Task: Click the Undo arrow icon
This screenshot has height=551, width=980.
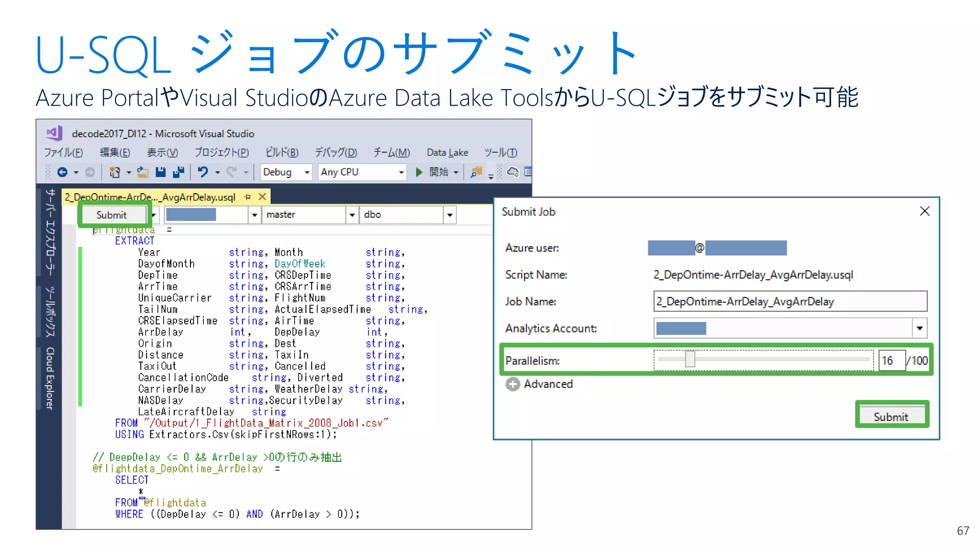Action: click(203, 172)
